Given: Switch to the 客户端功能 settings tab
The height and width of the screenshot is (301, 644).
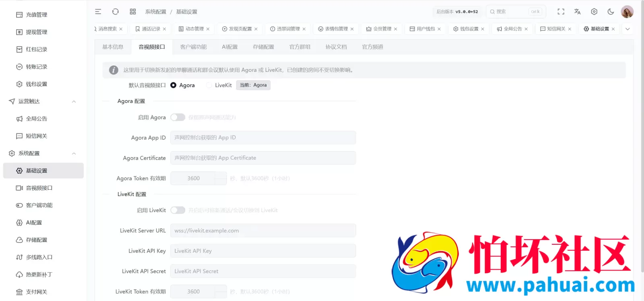Looking at the screenshot, I should (x=194, y=47).
